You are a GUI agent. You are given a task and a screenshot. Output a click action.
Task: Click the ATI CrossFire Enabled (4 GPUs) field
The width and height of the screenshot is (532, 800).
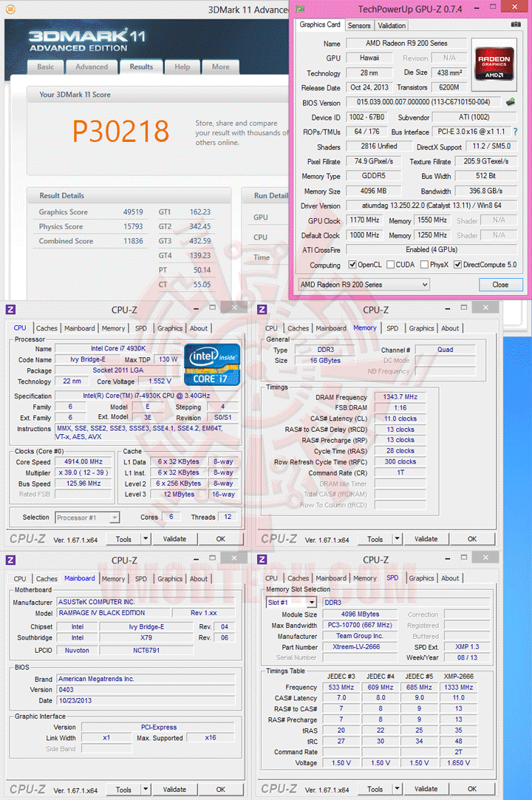point(432,250)
